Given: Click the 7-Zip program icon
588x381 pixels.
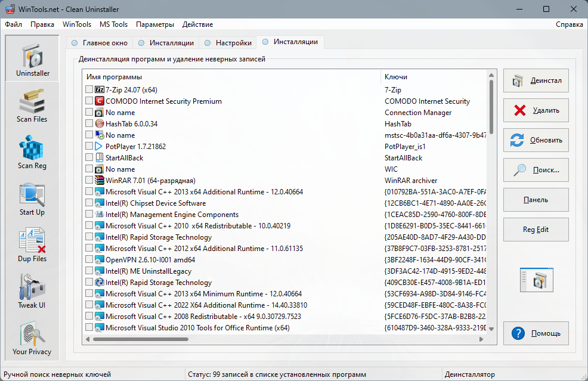Looking at the screenshot, I should [x=100, y=89].
